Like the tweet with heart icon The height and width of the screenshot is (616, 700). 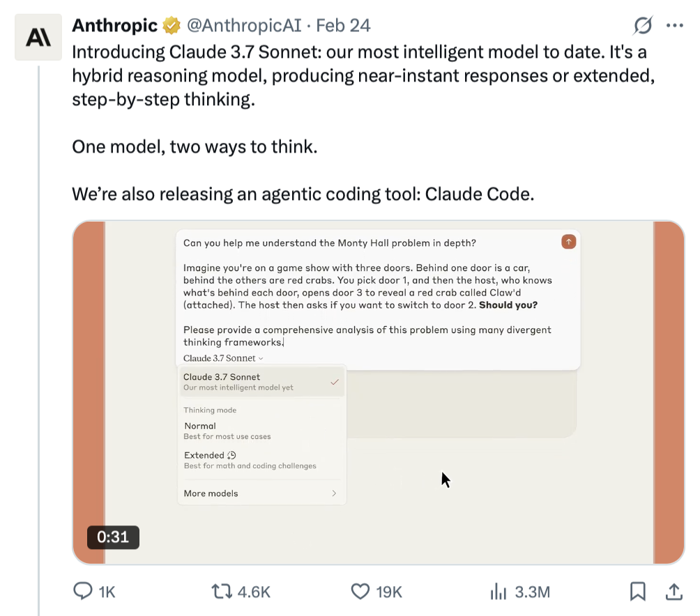360,592
